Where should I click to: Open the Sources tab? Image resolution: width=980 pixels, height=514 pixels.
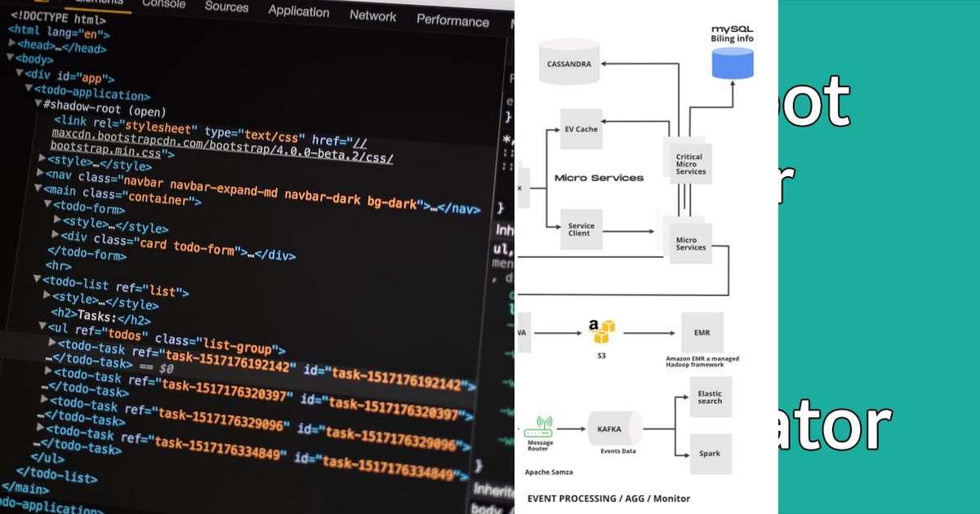[x=226, y=7]
